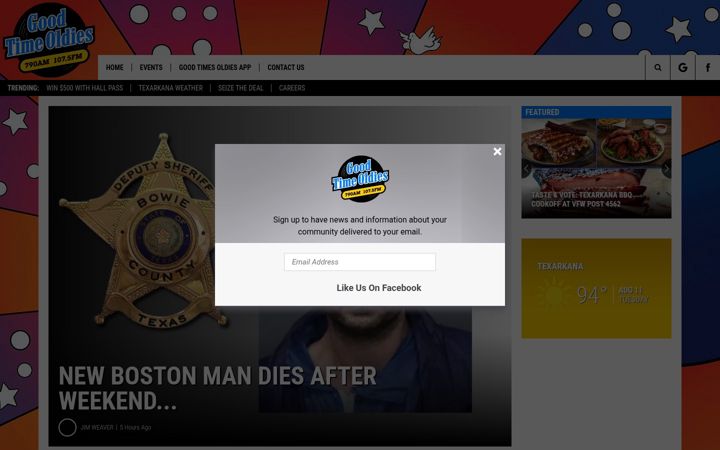Image resolution: width=720 pixels, height=450 pixels.
Task: Click the FEATURED section heading
Action: click(542, 112)
